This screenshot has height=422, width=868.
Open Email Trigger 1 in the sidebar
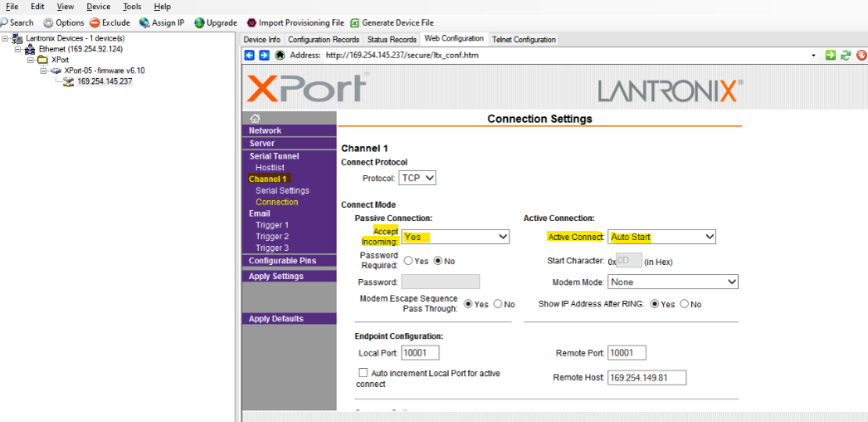coord(272,225)
